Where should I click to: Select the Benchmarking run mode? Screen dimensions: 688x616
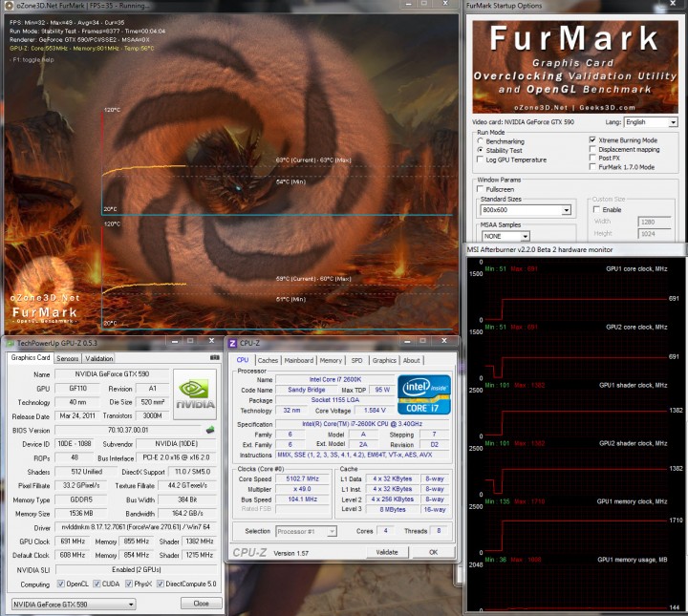[x=481, y=141]
